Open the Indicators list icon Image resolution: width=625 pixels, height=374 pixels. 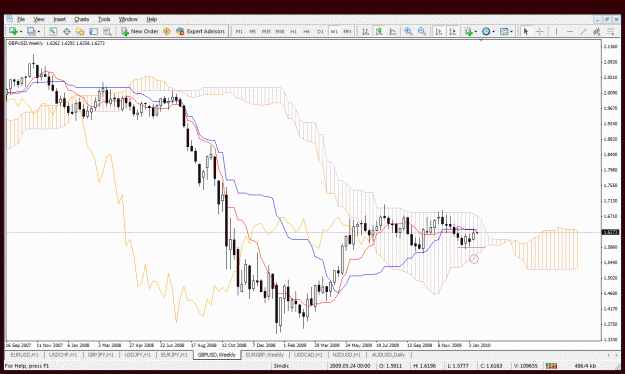tap(468, 31)
